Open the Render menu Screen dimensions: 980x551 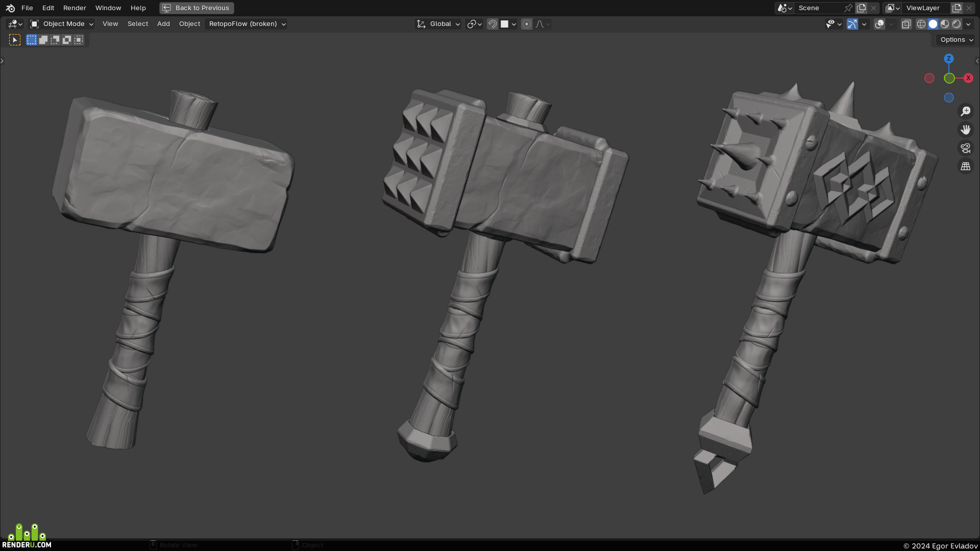coord(75,8)
